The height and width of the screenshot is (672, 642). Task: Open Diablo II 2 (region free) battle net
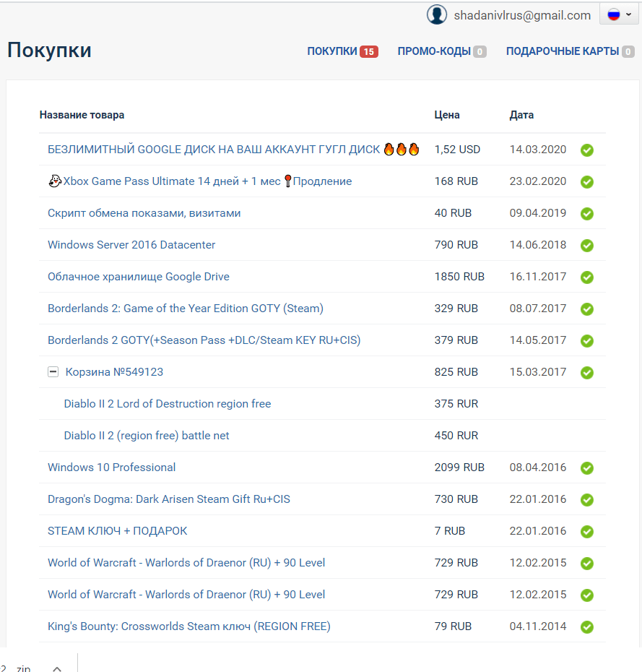(x=147, y=436)
